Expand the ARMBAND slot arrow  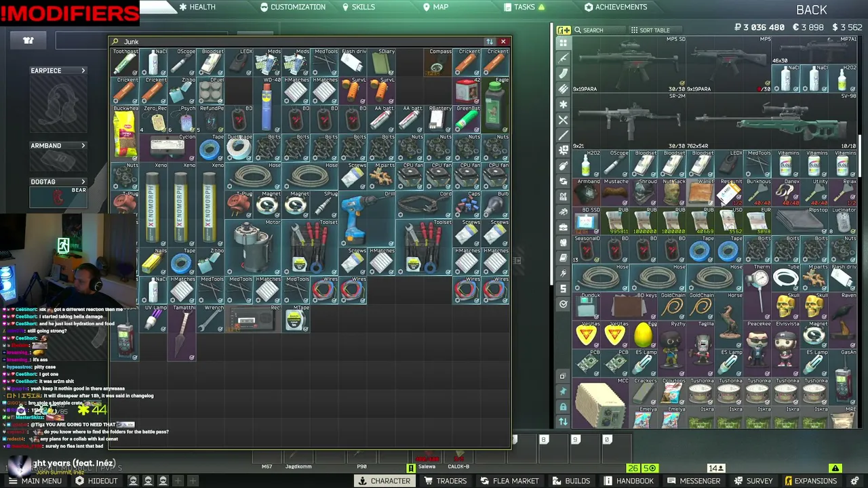click(x=83, y=146)
